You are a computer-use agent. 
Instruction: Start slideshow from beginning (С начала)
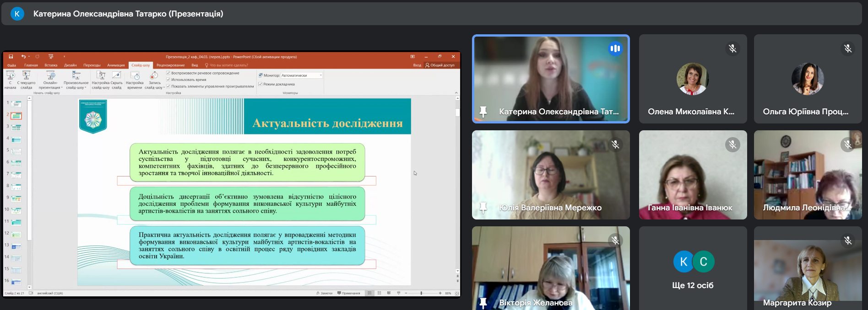(10, 79)
